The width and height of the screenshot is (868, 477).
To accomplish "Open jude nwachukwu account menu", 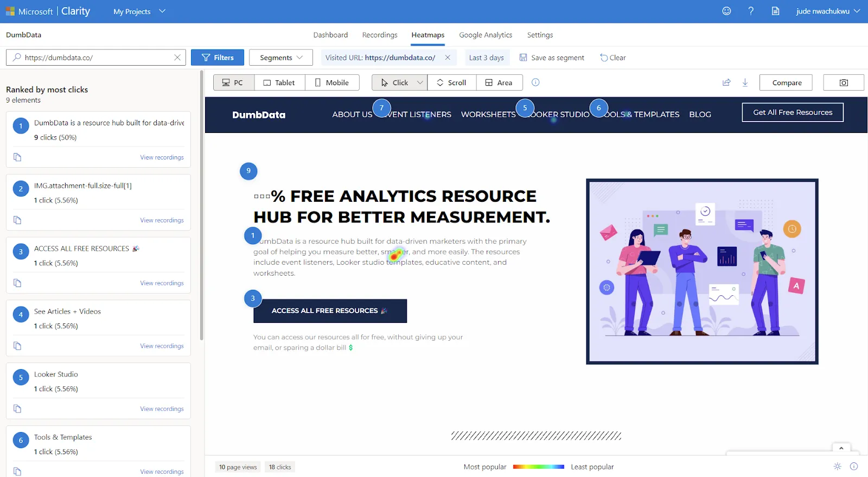I will tap(828, 11).
